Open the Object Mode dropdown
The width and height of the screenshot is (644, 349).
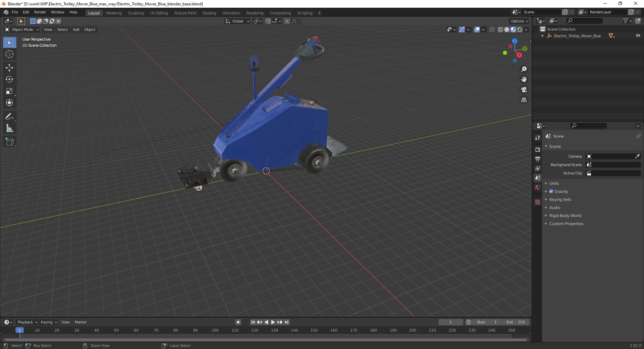point(22,30)
